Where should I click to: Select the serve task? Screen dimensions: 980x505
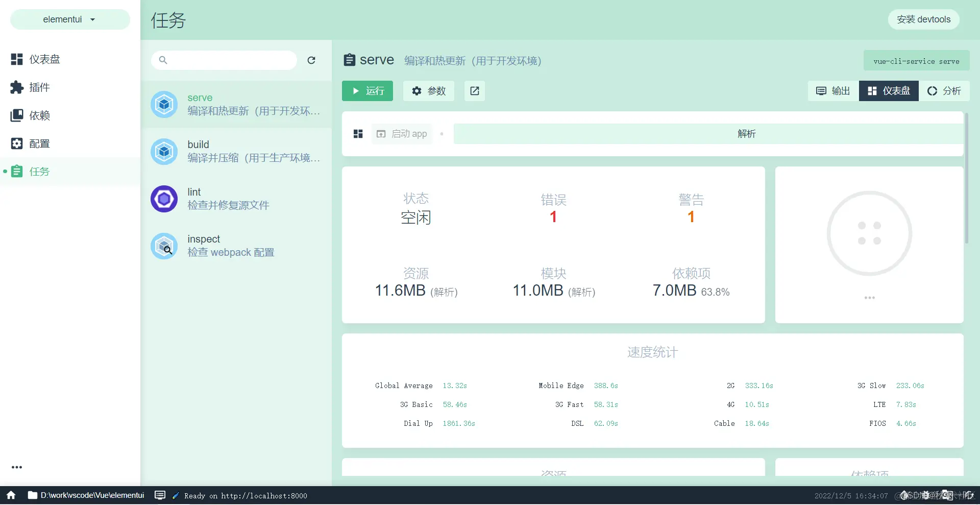(x=236, y=104)
